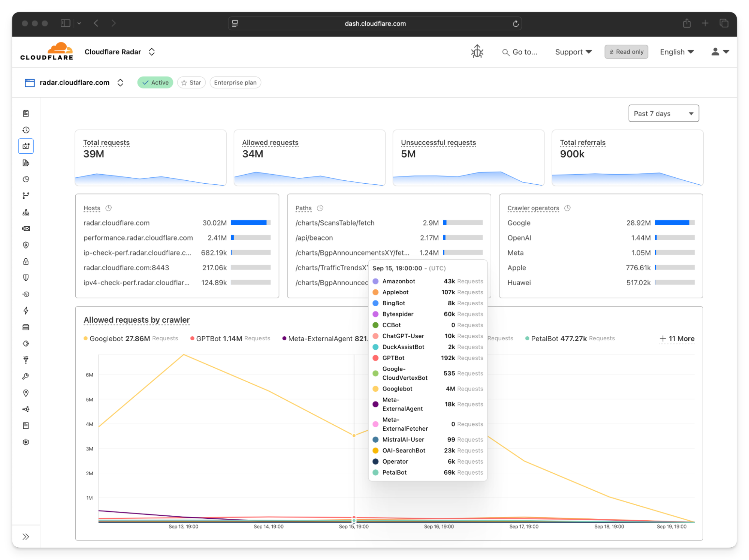Click the Go to... search box
This screenshot has height=560, width=749.
pyautogui.click(x=520, y=52)
